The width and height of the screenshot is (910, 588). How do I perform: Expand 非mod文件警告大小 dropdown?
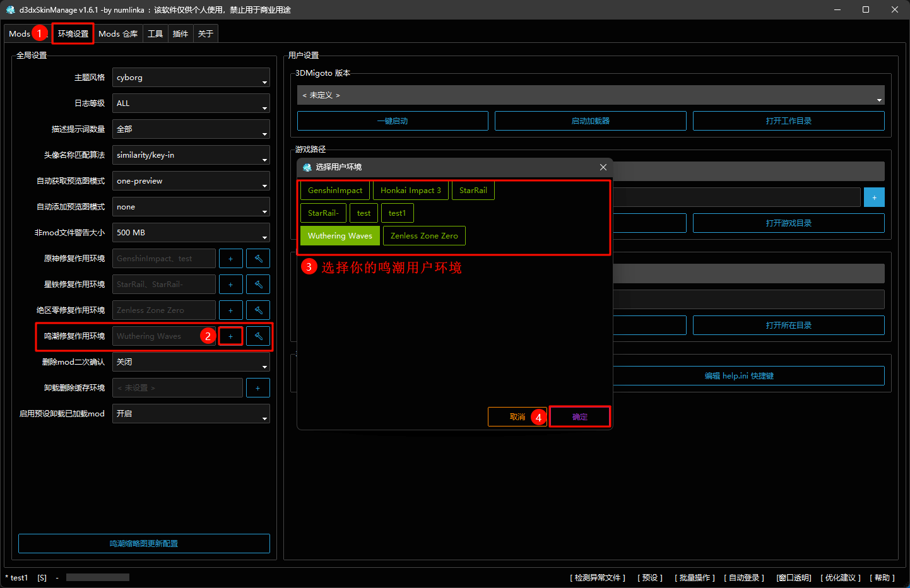[x=191, y=233]
